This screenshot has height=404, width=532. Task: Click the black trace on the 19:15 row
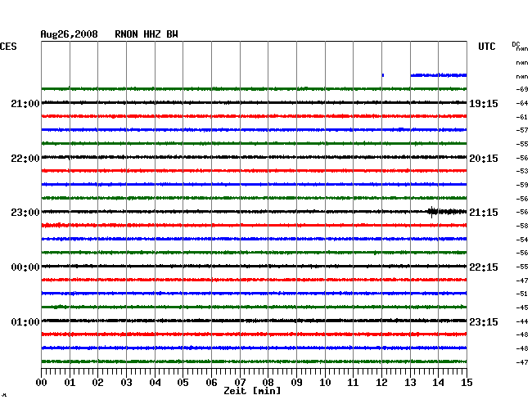[x=254, y=102]
